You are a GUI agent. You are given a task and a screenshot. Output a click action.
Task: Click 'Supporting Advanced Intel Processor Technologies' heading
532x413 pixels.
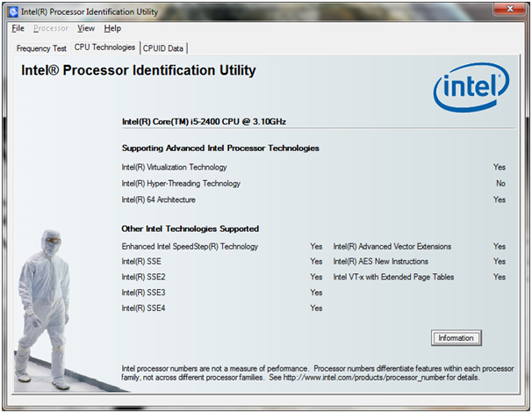point(220,149)
